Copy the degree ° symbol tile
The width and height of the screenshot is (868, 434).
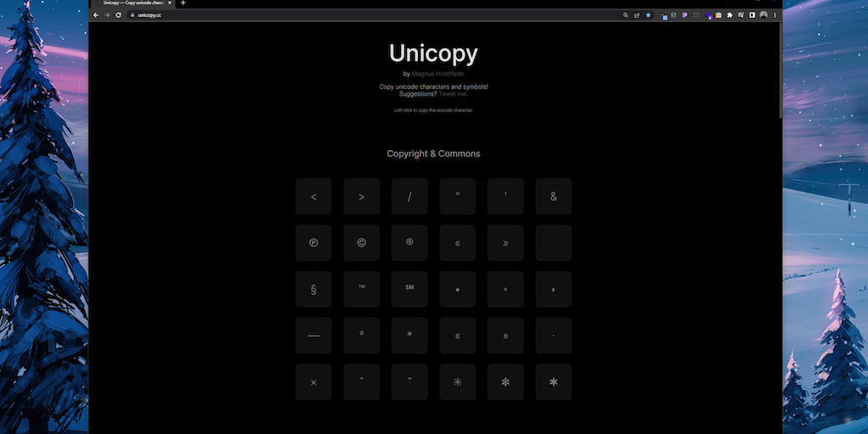point(361,336)
